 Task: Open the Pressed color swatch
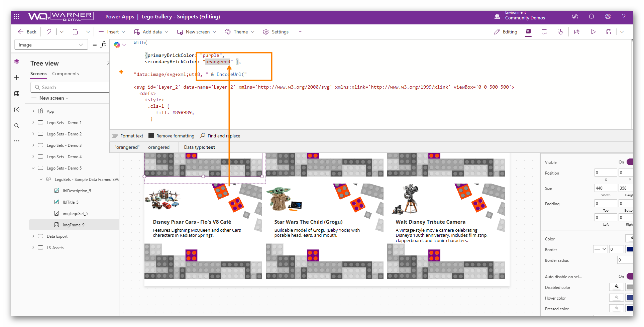coord(630,309)
